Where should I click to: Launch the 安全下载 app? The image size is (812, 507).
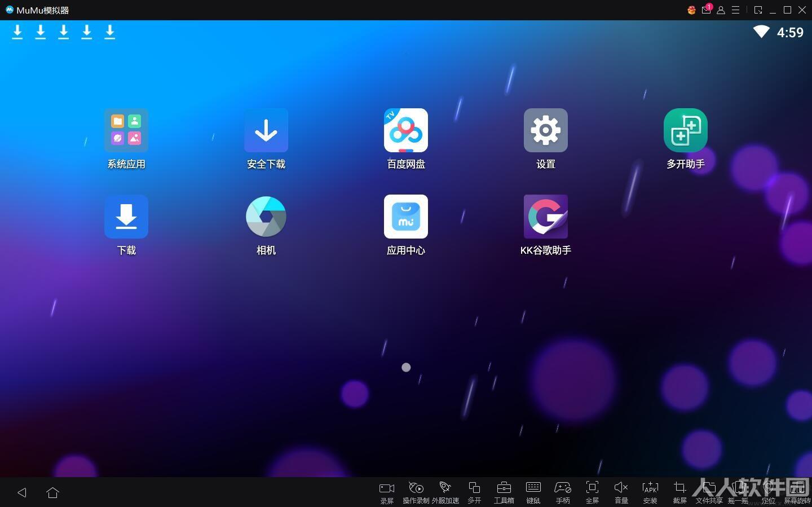pos(266,130)
